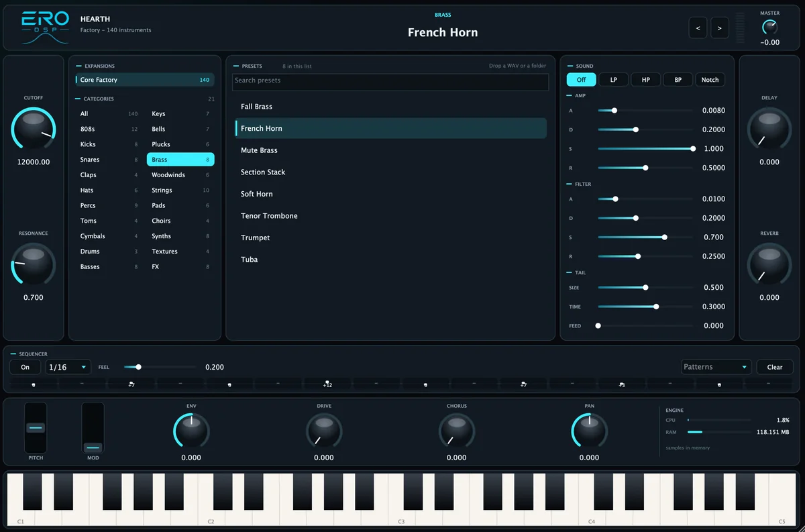The height and width of the screenshot is (532, 805).
Task: Clear the sequencer with the Clear button
Action: pos(775,367)
